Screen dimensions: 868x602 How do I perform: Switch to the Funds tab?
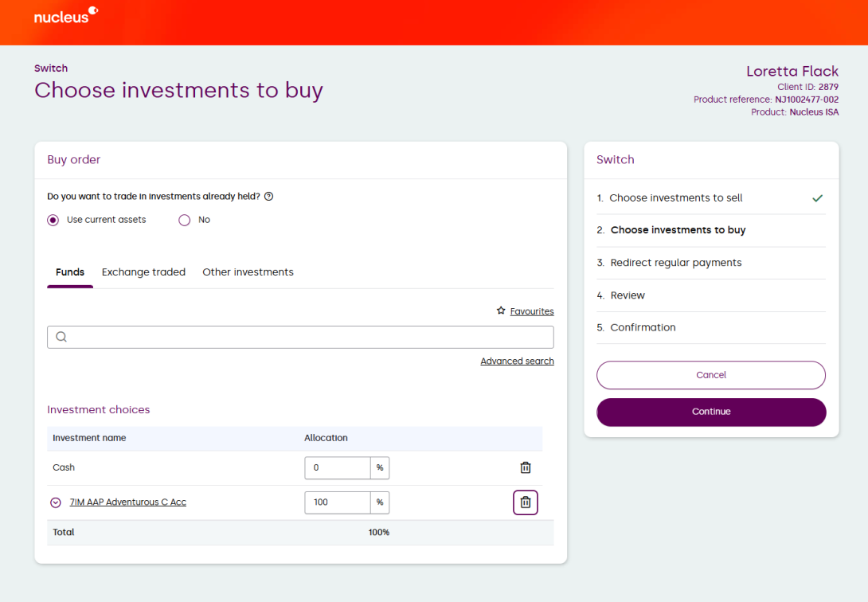point(70,272)
